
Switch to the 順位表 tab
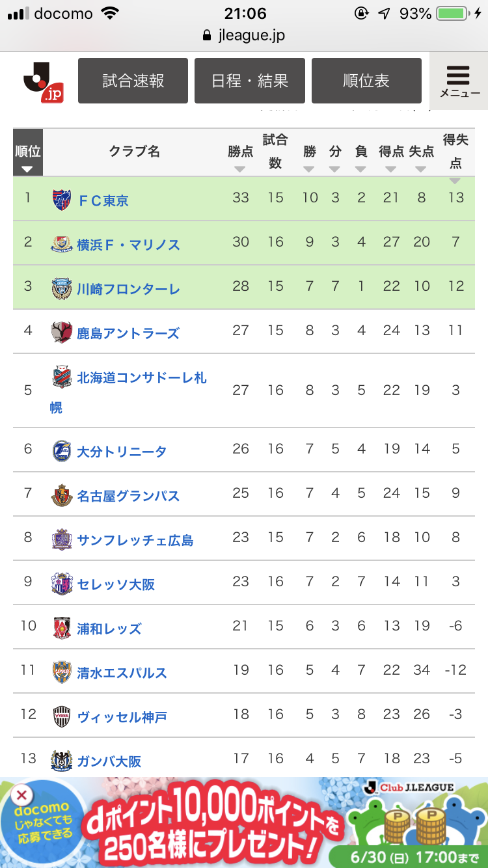click(x=366, y=81)
